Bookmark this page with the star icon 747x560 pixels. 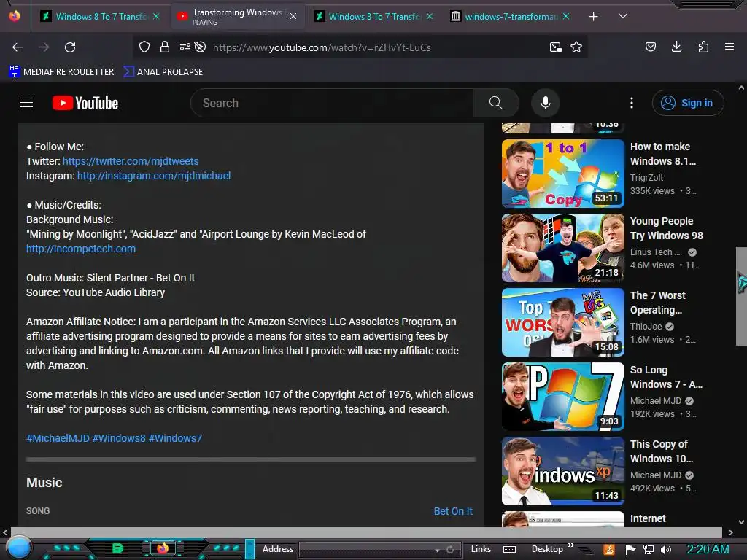pyautogui.click(x=576, y=47)
